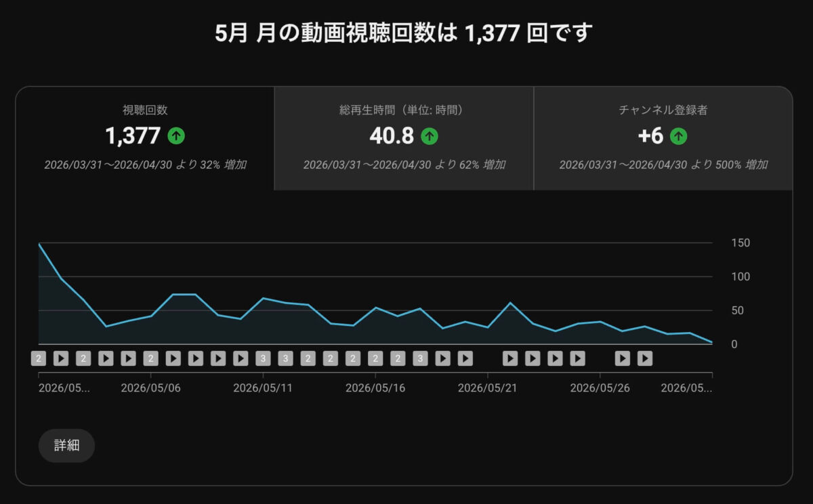The width and height of the screenshot is (813, 504).
Task: Open the play marker for May 4
Action: [106, 358]
